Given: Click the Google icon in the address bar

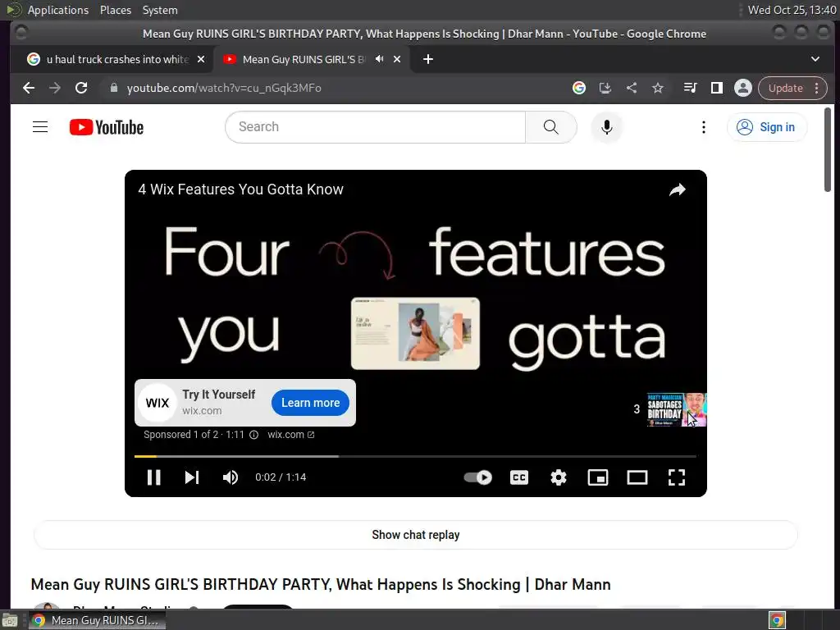Looking at the screenshot, I should tap(579, 88).
